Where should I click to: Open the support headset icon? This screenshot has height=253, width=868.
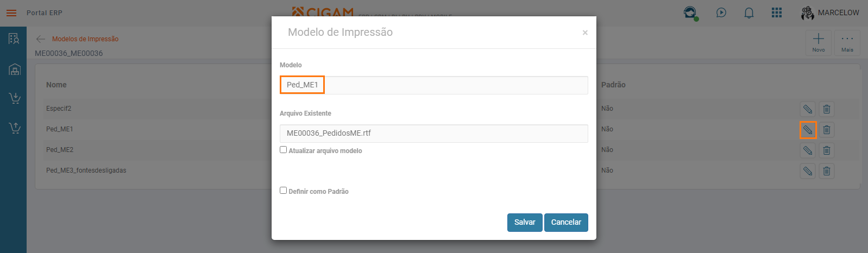pyautogui.click(x=690, y=13)
